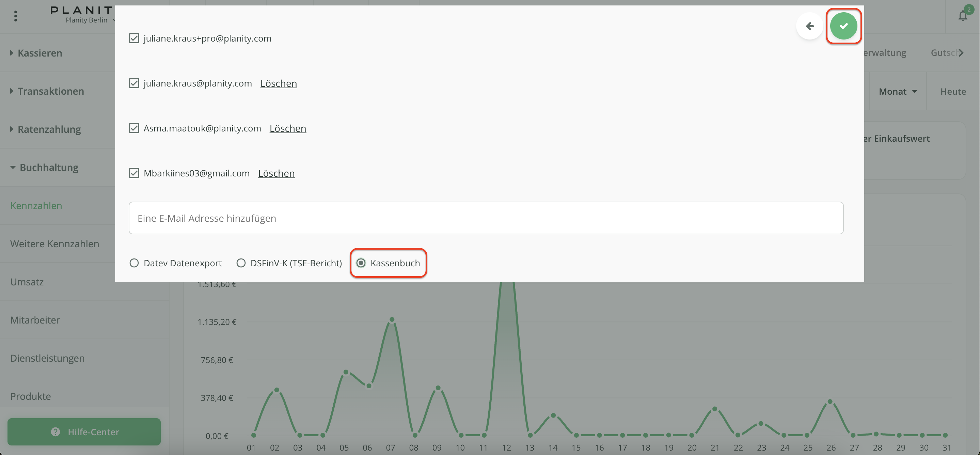Image resolution: width=980 pixels, height=455 pixels.
Task: Switch to the Gutsch… tab
Action: [945, 53]
